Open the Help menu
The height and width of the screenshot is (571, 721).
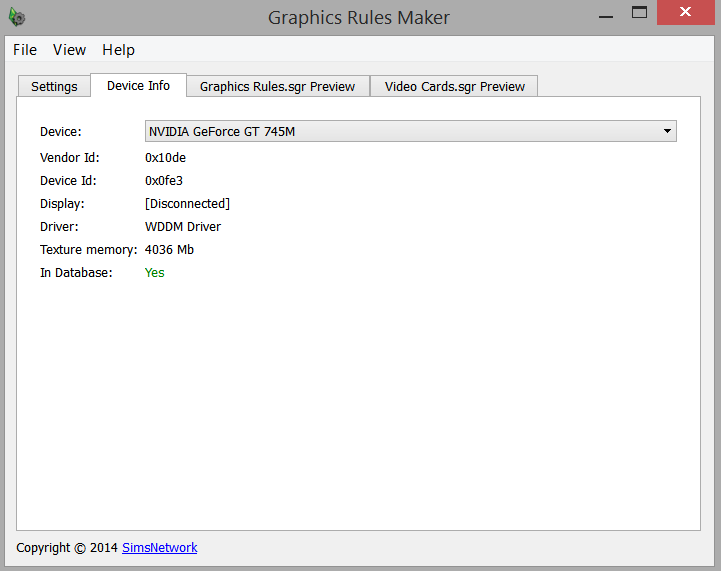tap(118, 50)
